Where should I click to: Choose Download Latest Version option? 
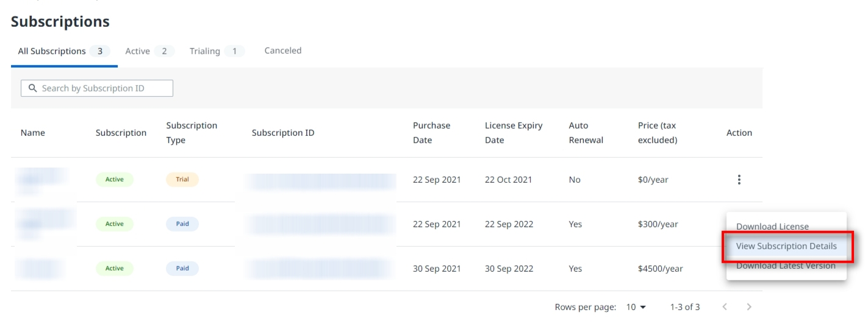[785, 266]
